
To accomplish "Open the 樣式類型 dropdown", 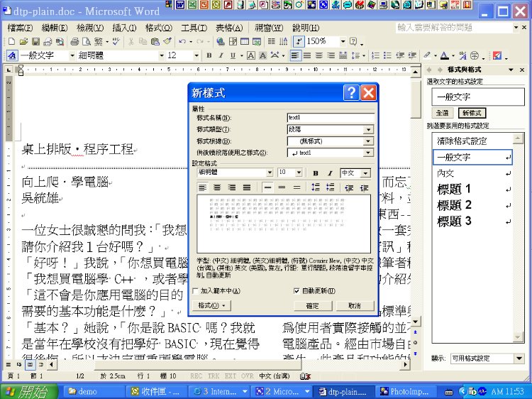I will pyautogui.click(x=368, y=129).
